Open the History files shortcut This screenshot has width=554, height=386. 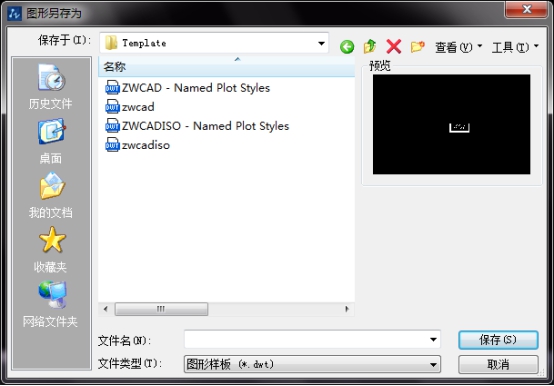[51, 87]
